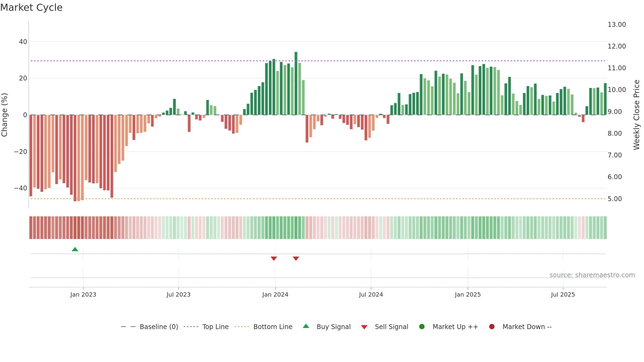Click the Jan 2023 axis label

click(83, 294)
